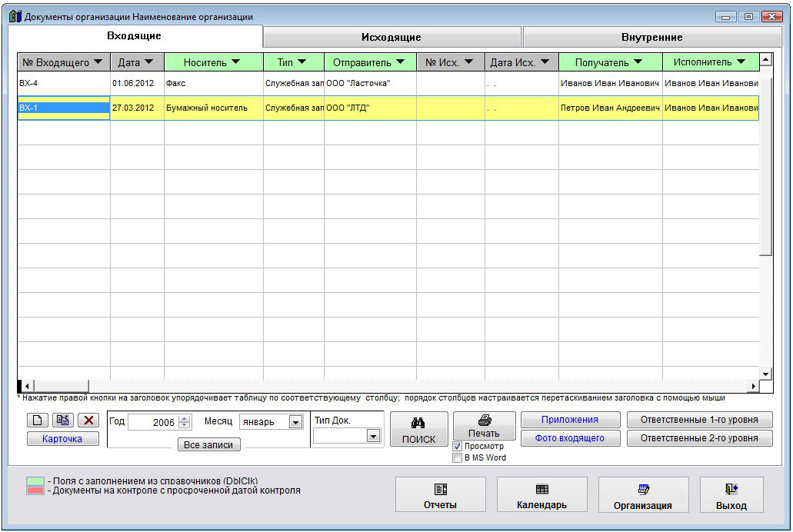Image resolution: width=793 pixels, height=532 pixels.
Task: Switch to the Внутренние tab
Action: (651, 37)
